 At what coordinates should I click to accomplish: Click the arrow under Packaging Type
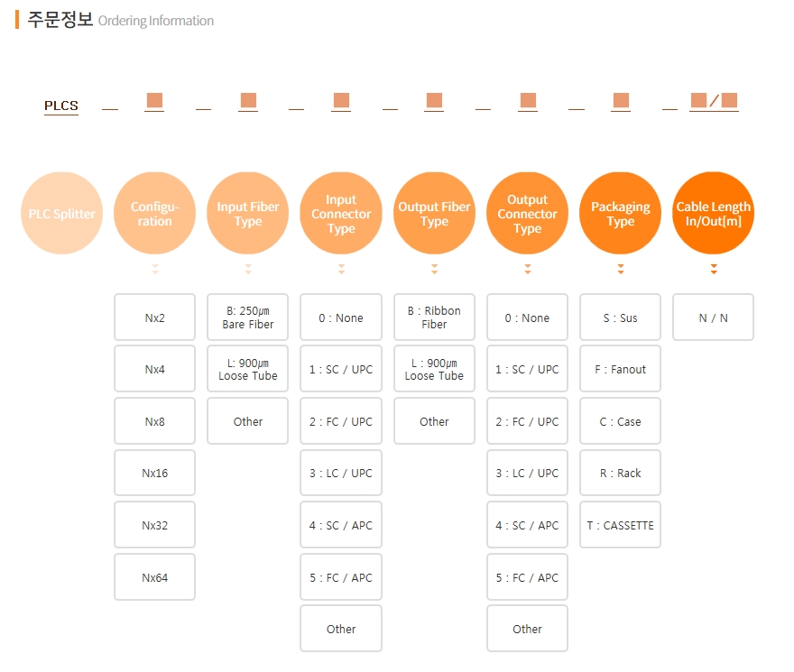(621, 269)
